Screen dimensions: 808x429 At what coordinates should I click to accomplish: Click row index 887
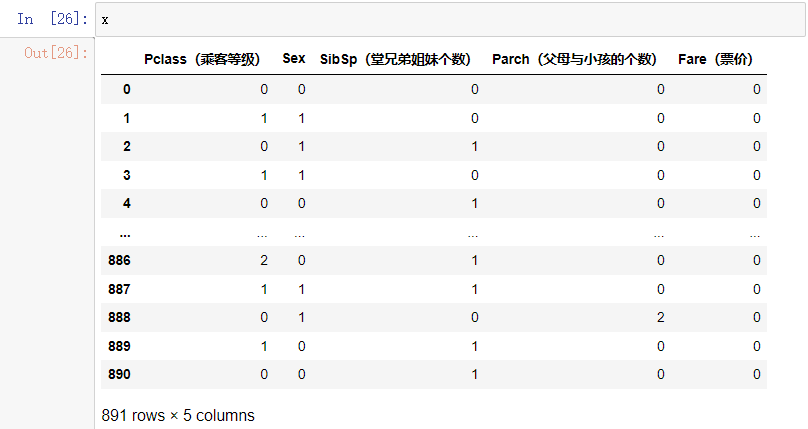coord(119,289)
